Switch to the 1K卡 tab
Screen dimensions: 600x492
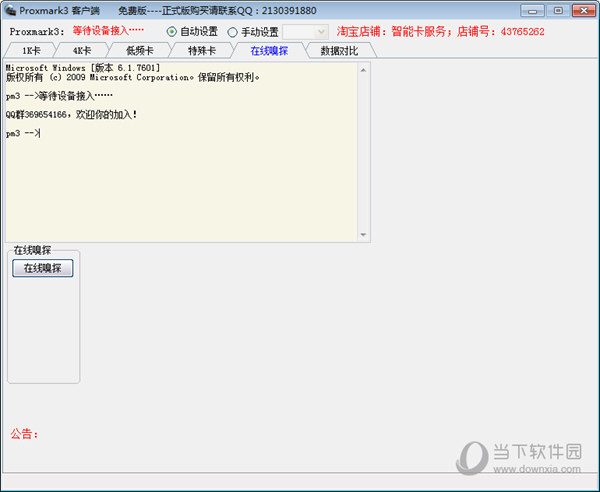click(31, 51)
